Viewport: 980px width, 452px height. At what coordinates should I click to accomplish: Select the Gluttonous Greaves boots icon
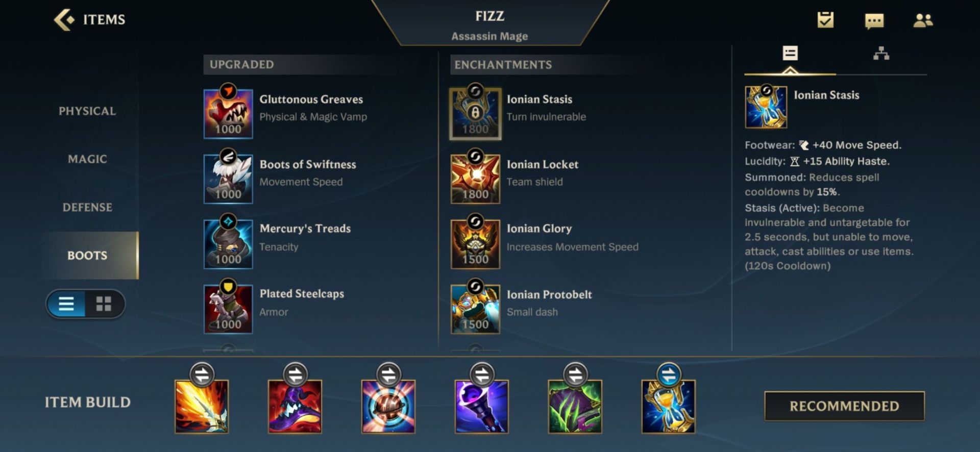(228, 113)
